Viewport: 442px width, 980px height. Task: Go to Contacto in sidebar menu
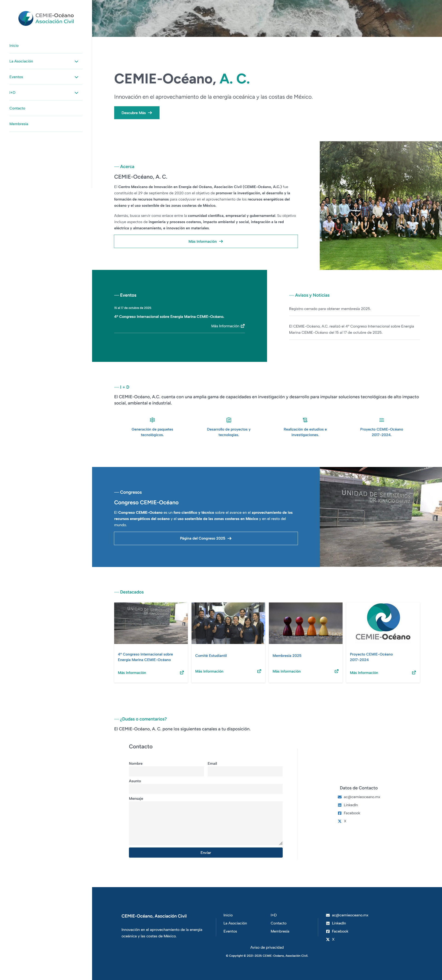pos(17,108)
